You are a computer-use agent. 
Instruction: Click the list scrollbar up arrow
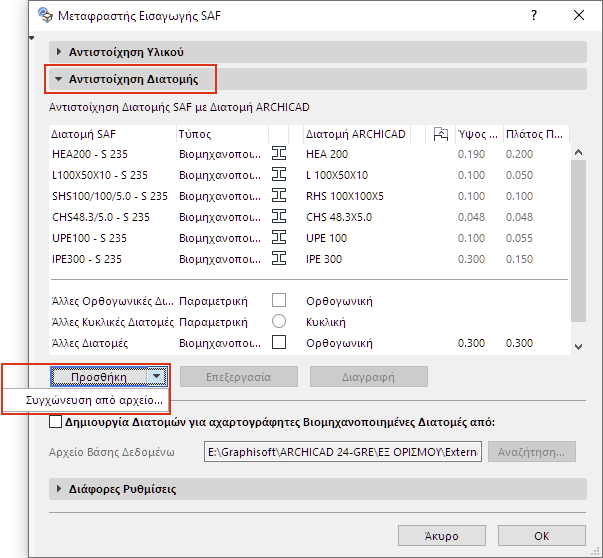coord(578,152)
